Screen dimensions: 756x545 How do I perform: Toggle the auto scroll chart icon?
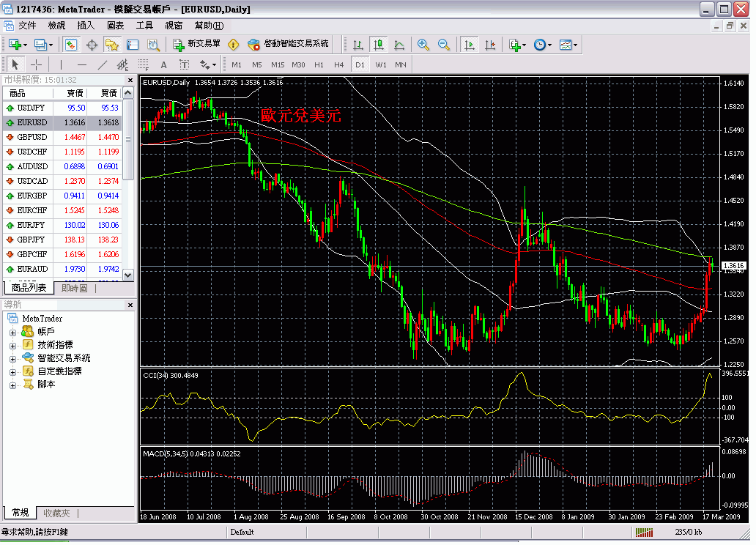tap(469, 45)
